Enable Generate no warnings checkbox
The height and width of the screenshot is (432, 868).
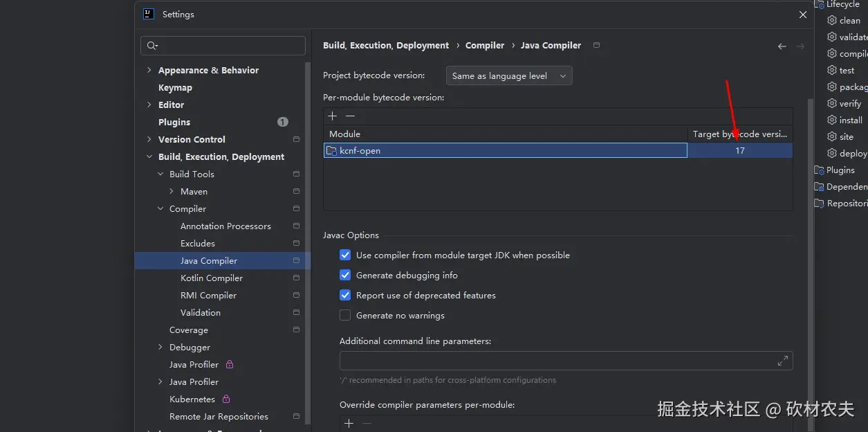[345, 316]
